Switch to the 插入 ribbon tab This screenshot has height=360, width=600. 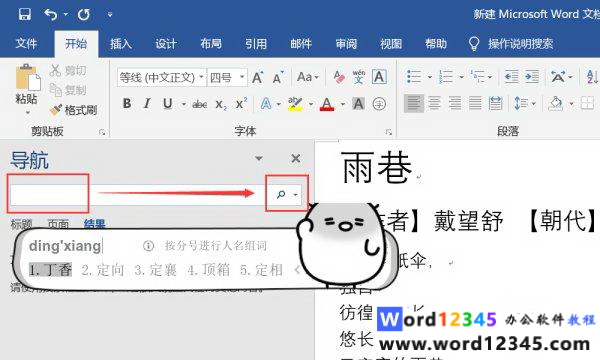pyautogui.click(x=121, y=44)
